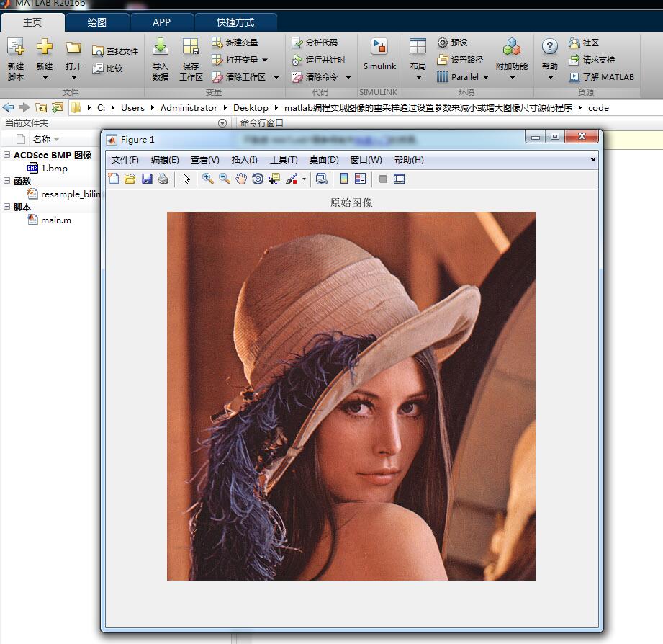The height and width of the screenshot is (644, 663).
Task: Click Save Figure floppy disk icon
Action: (x=147, y=179)
